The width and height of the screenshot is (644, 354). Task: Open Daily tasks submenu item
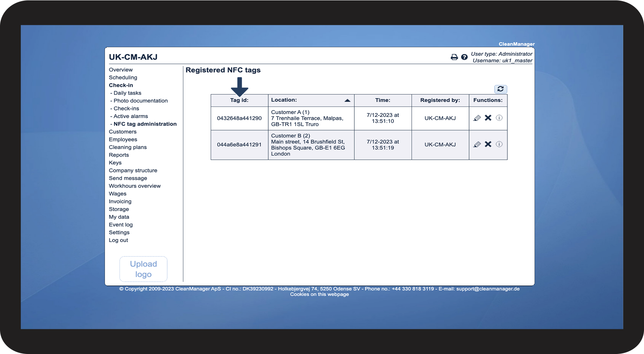[x=127, y=93]
